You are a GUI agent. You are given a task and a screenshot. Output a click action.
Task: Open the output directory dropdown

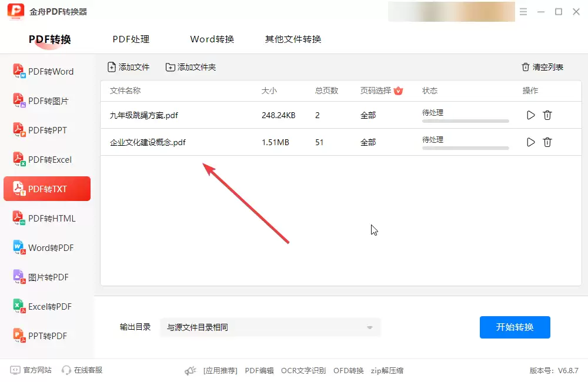coord(369,327)
